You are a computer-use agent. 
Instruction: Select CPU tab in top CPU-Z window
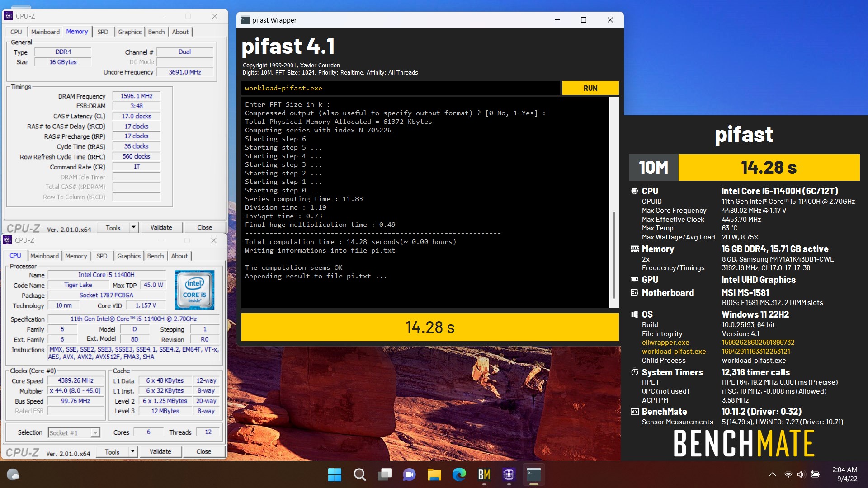[x=16, y=32]
